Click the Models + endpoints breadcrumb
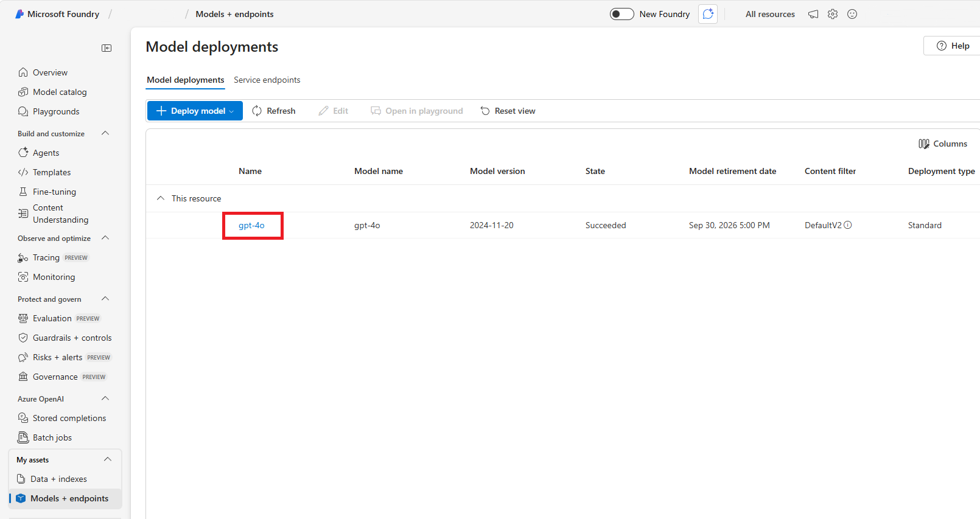The image size is (980, 519). pyautogui.click(x=234, y=14)
